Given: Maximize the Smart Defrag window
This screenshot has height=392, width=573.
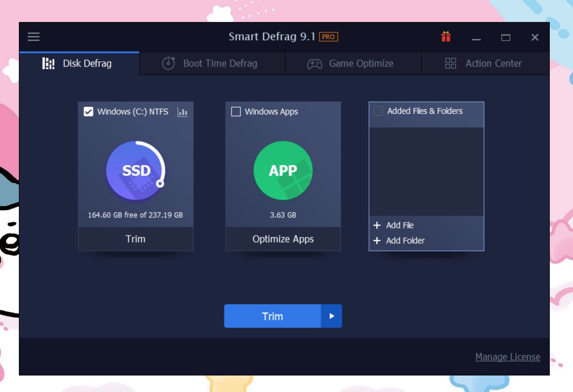Looking at the screenshot, I should point(506,37).
